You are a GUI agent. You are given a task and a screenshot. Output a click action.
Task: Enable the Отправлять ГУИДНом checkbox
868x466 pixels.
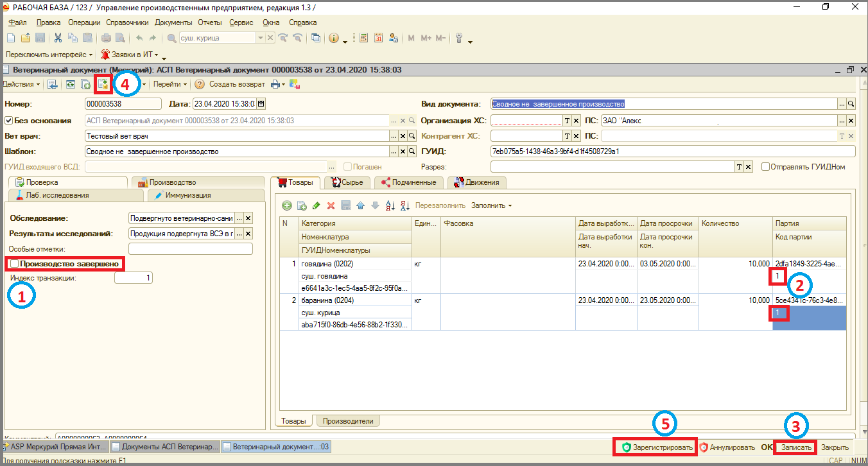tap(765, 166)
